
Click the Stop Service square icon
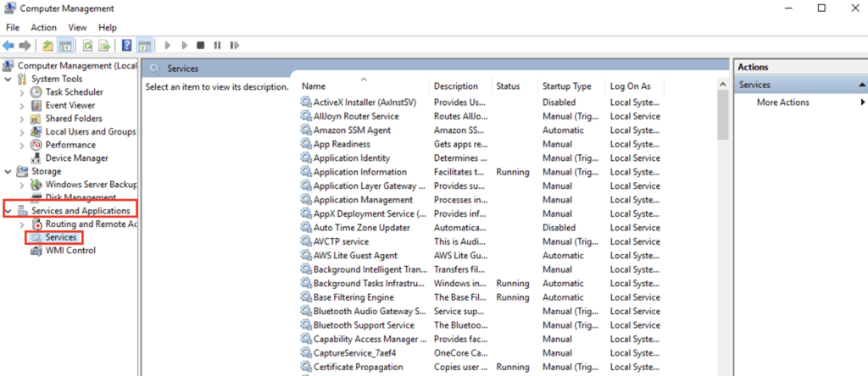point(200,46)
